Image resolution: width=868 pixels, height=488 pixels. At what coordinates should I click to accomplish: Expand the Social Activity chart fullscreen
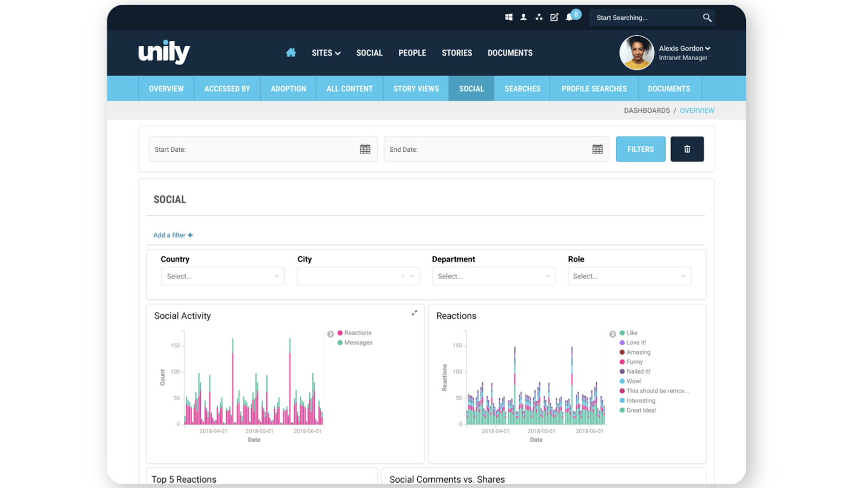(x=414, y=313)
